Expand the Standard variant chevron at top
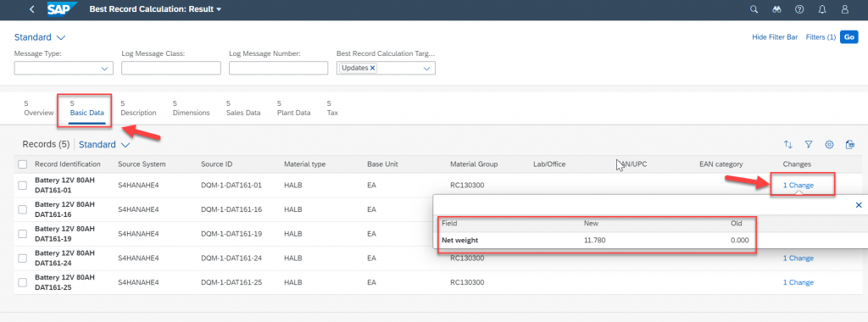868x322 pixels. pyautogui.click(x=61, y=37)
